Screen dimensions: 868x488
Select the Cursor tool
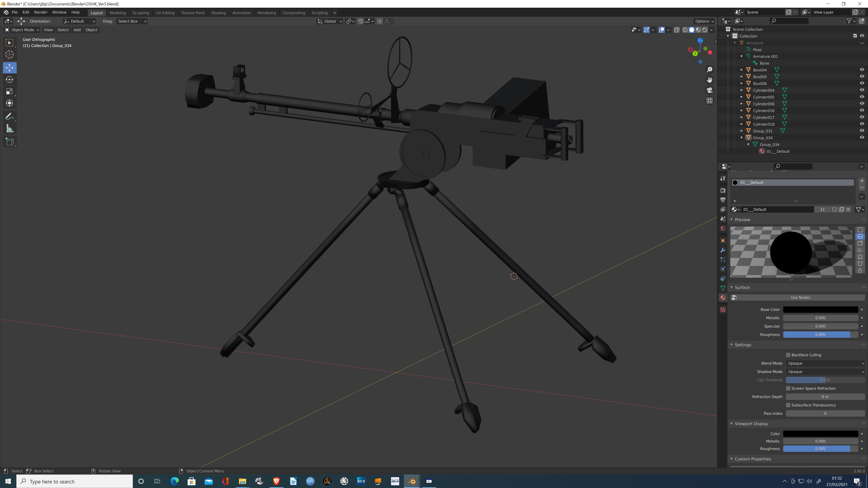coord(9,54)
